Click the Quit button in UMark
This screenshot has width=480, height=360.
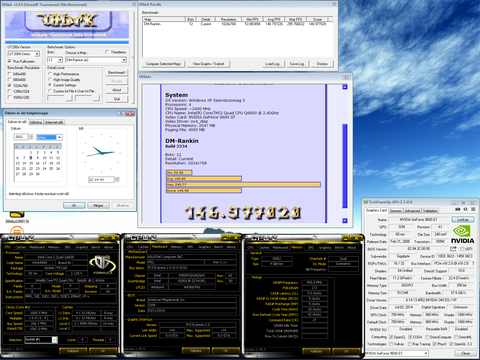tap(116, 99)
